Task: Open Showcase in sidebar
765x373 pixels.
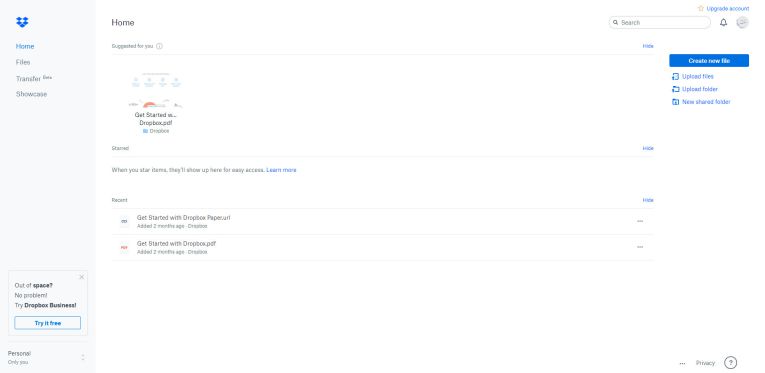Action: pos(31,94)
